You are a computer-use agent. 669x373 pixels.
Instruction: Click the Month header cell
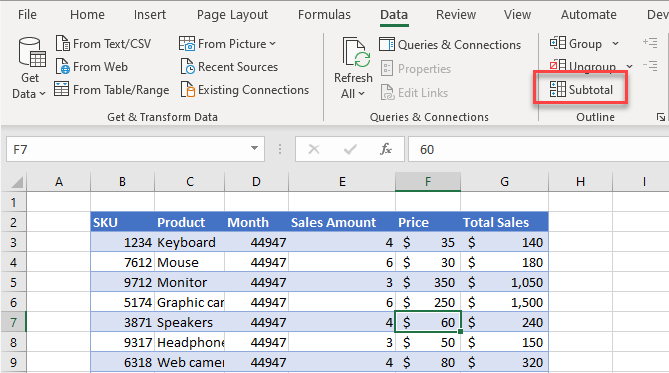click(x=256, y=222)
